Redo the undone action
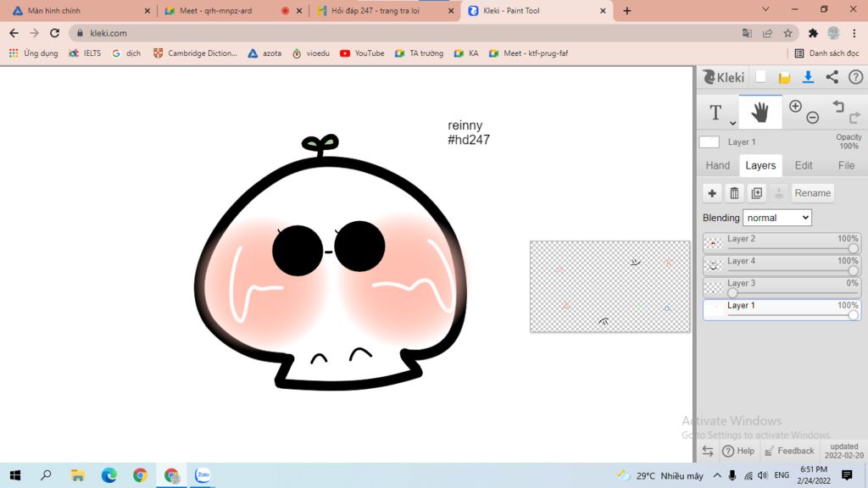 [854, 117]
